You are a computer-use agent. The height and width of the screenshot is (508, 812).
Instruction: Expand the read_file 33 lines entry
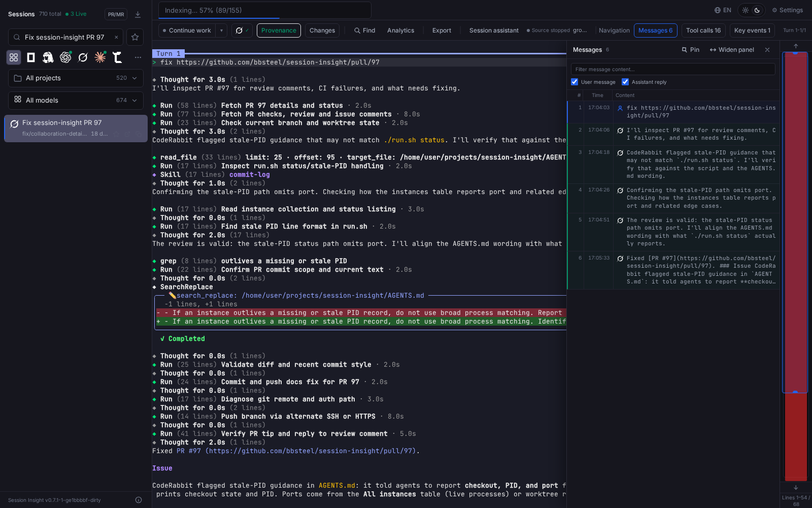point(359,157)
